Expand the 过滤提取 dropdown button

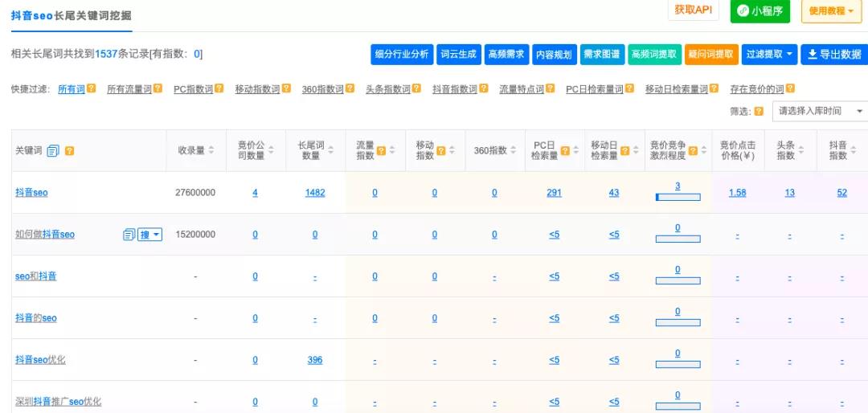[770, 54]
